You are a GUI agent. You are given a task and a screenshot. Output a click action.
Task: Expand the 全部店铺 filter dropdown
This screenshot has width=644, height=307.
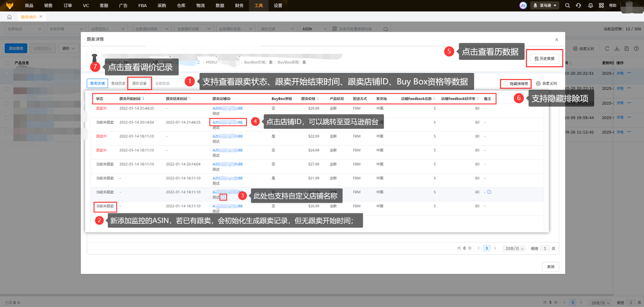click(x=67, y=29)
